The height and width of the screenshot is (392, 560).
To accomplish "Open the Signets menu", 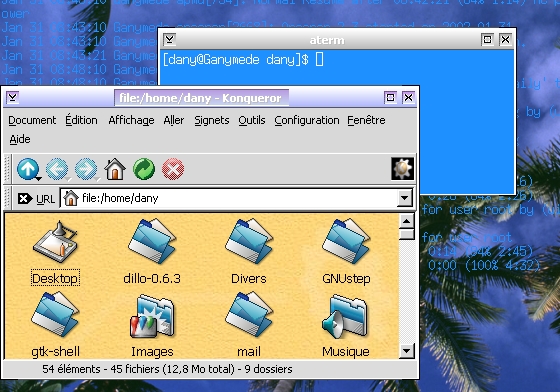I will pyautogui.click(x=212, y=120).
